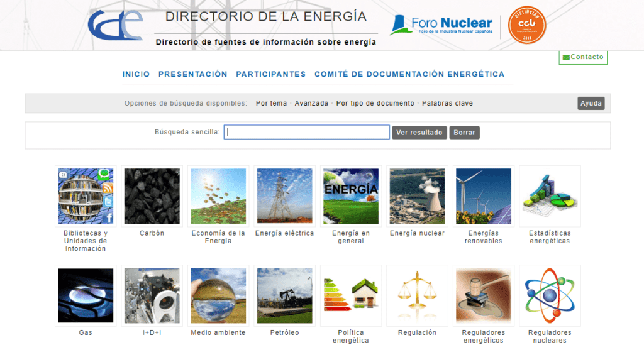This screenshot has height=362, width=644.
Task: Click the Energía nuclear text label
Action: (418, 233)
